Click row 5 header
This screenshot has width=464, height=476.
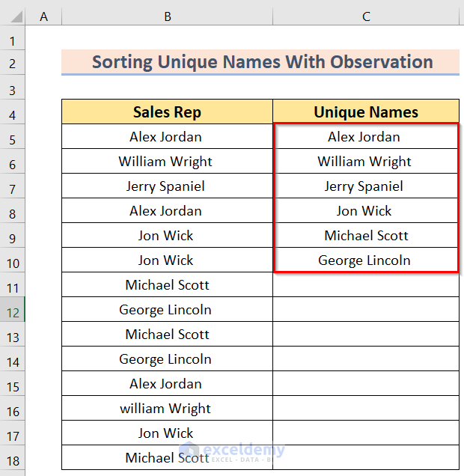(x=13, y=137)
